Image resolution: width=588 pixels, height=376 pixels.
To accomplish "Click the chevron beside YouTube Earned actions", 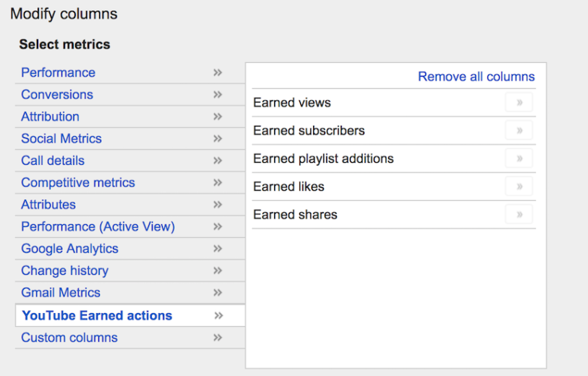I will pos(218,316).
